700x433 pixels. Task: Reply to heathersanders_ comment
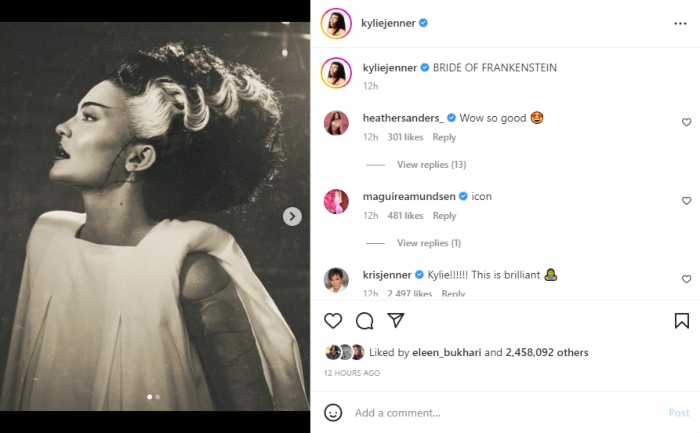444,137
